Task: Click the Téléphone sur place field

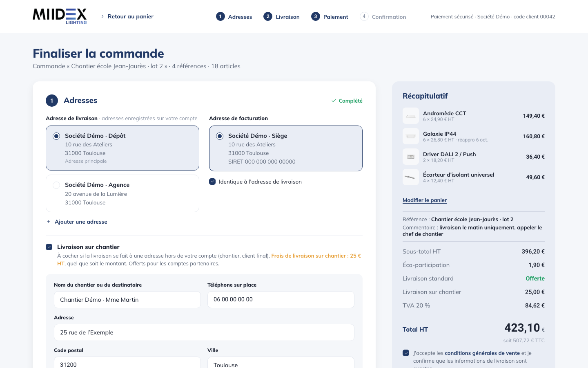Action: coord(281,300)
